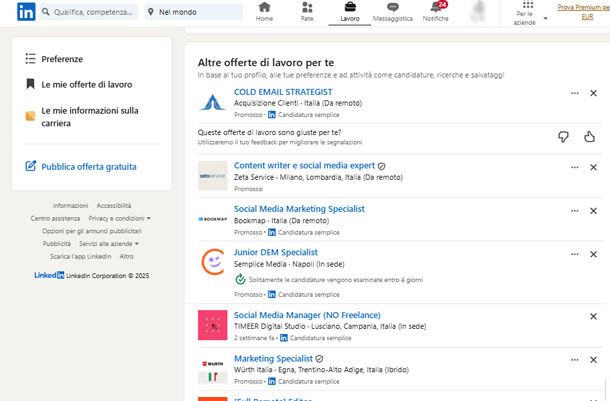Expand the Per le aziende grid menu
Image resolution: width=610 pixels, height=401 pixels.
528,13
